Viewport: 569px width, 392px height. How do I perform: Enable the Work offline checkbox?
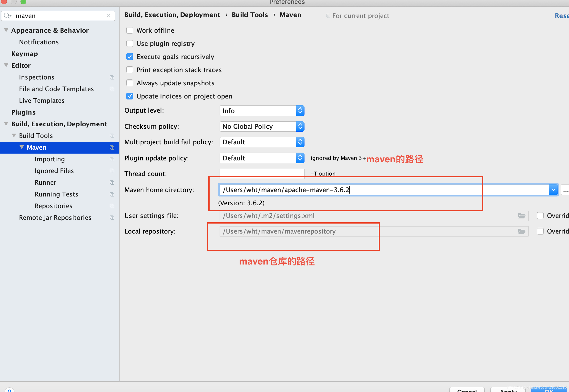[x=130, y=30]
